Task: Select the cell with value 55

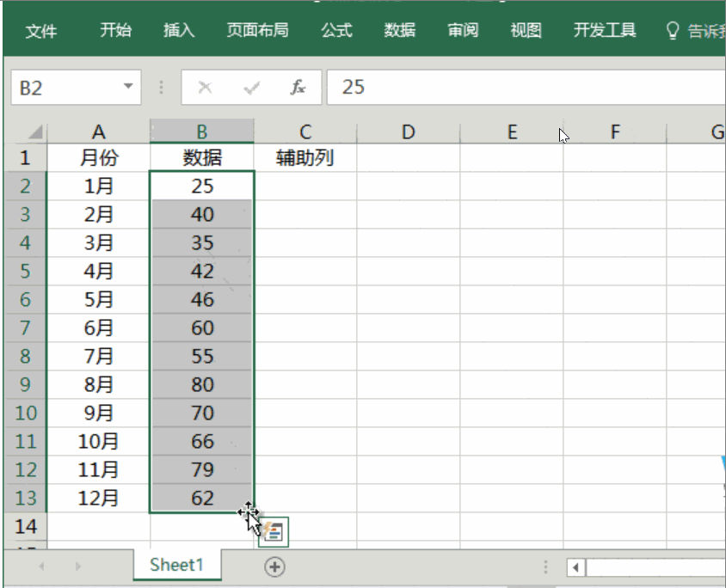Action: pyautogui.click(x=202, y=356)
